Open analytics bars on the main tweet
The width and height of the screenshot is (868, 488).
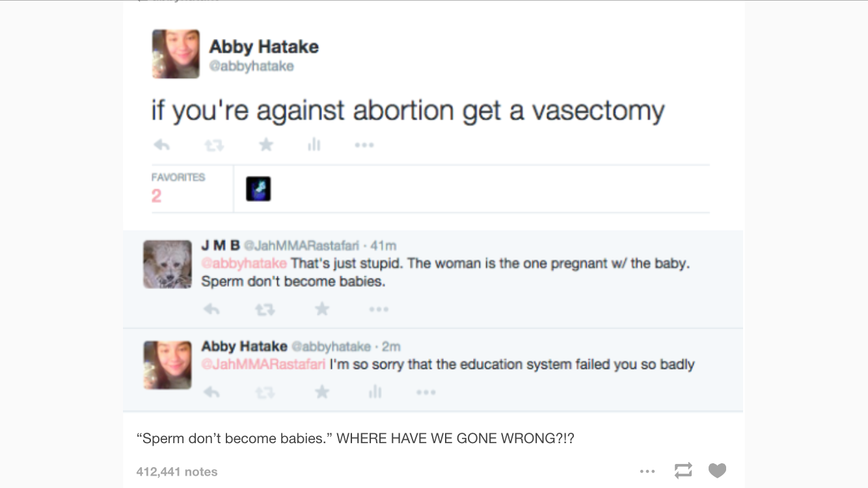click(314, 145)
